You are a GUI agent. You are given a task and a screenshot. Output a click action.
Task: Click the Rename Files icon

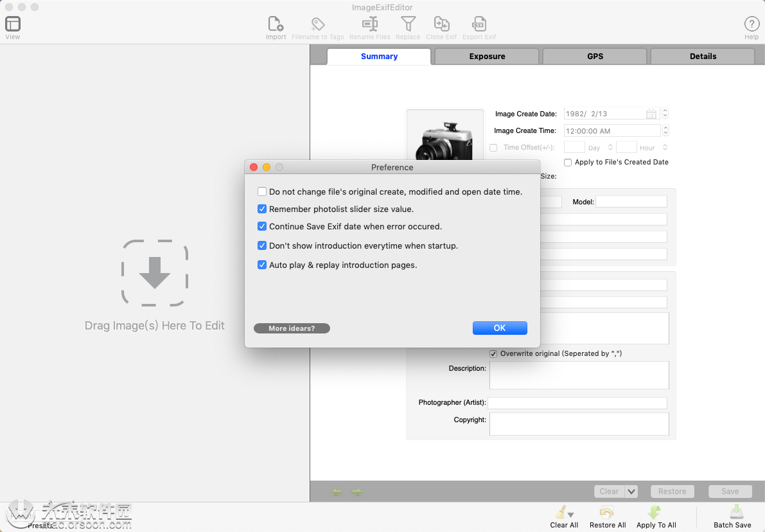(x=370, y=24)
